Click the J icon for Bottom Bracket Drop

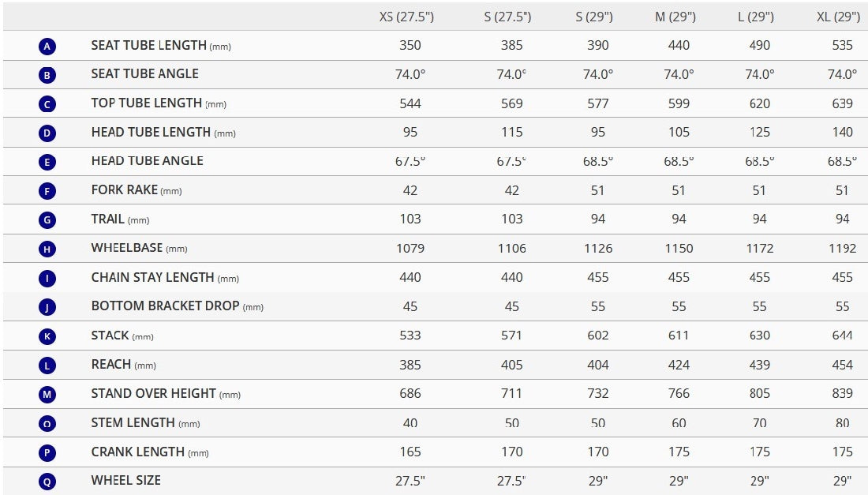point(47,307)
